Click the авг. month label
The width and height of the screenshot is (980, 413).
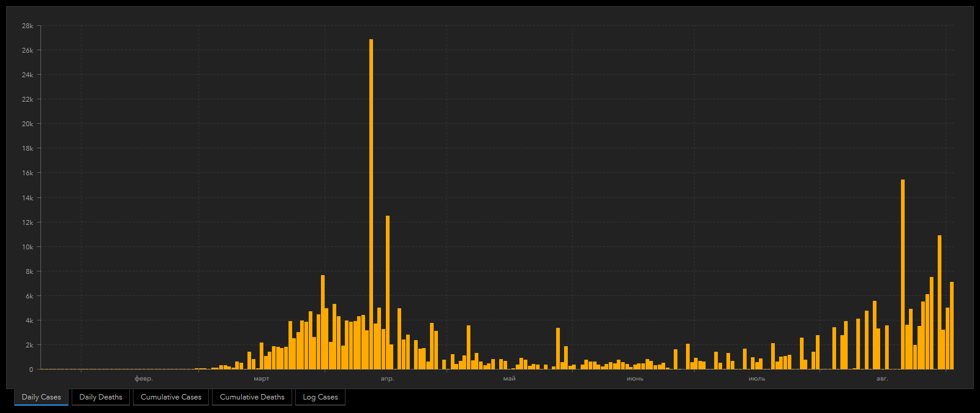tap(882, 379)
